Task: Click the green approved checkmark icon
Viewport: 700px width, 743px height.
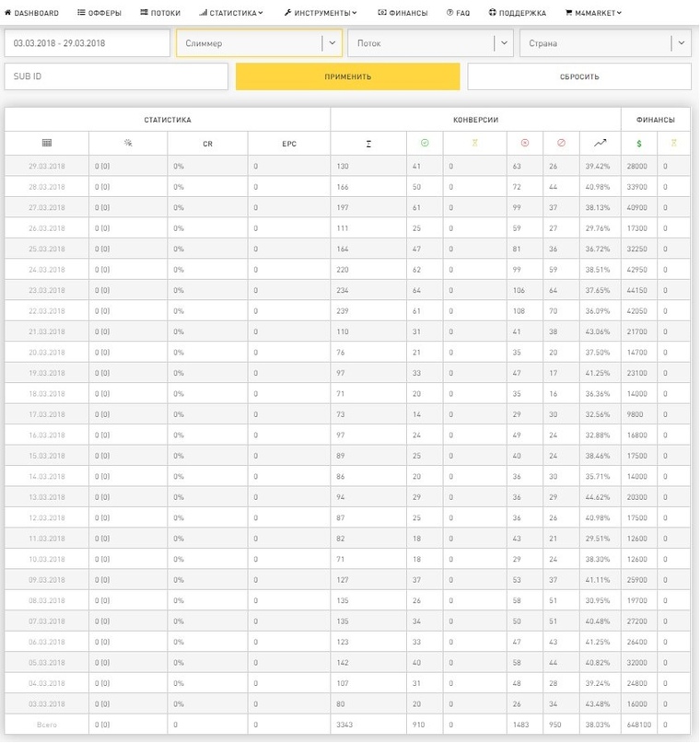Action: coord(425,143)
